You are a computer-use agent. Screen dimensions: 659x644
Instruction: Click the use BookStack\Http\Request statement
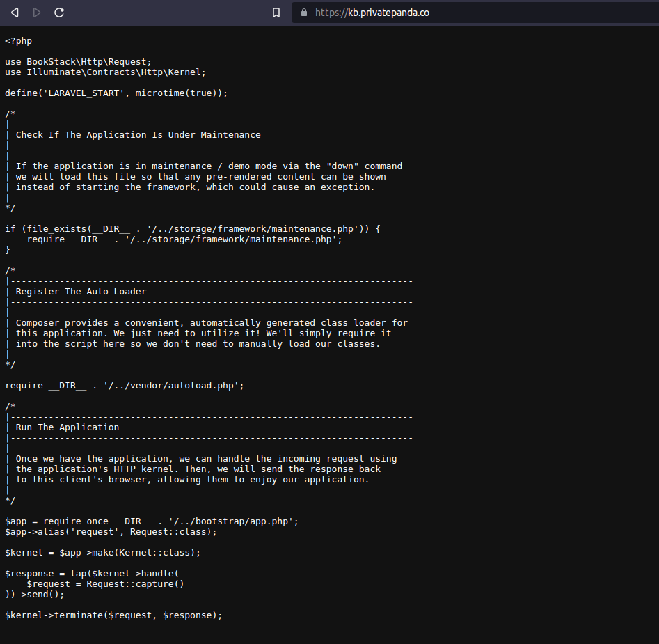coord(78,61)
